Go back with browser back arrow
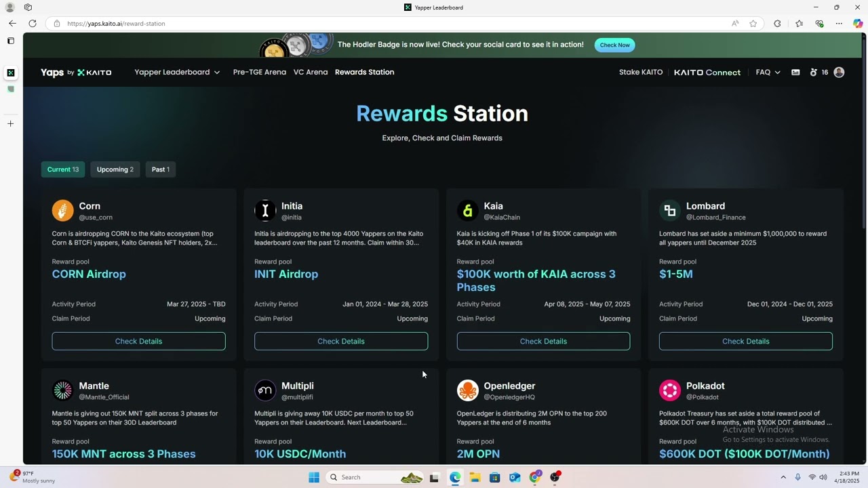This screenshot has height=488, width=868. pos(12,24)
